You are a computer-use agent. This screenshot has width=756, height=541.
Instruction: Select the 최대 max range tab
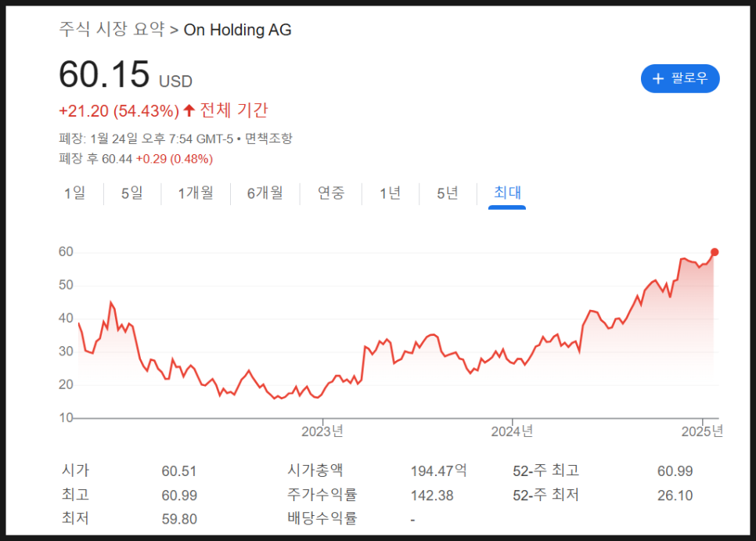coord(507,193)
